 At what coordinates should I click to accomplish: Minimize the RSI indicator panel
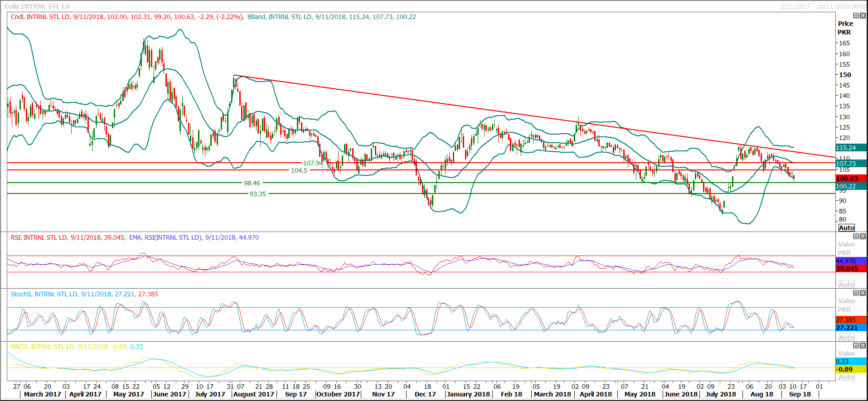coord(856,237)
